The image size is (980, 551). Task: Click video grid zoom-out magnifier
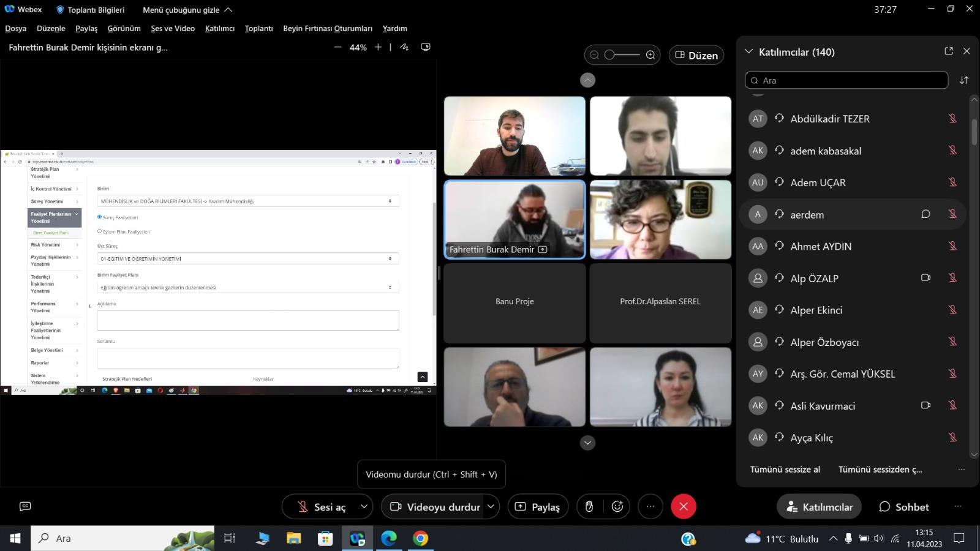pyautogui.click(x=594, y=55)
